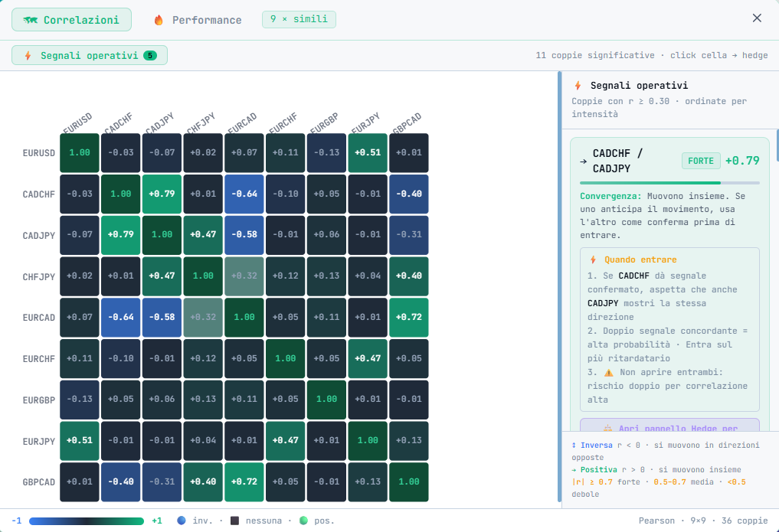Open the Apri pannello Hedge button
This screenshot has width=779, height=532.
[669, 425]
